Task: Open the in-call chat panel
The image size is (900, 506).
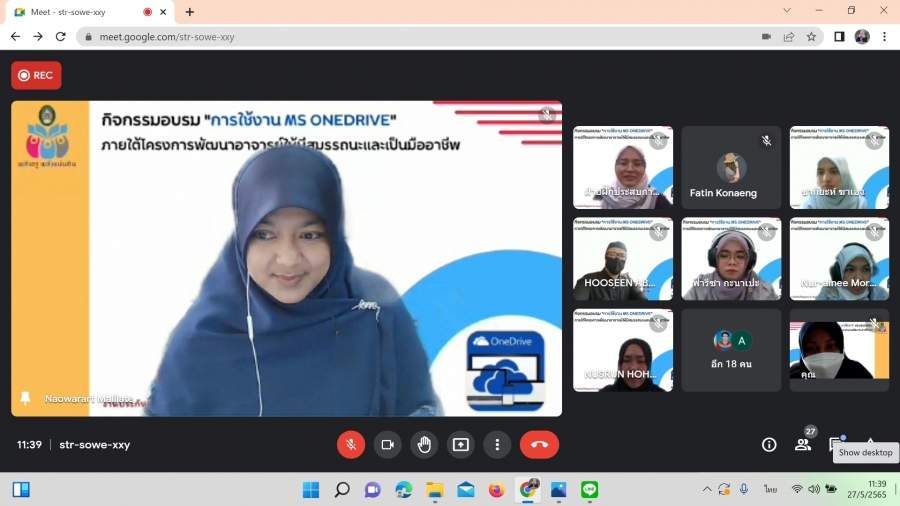Action: (836, 445)
